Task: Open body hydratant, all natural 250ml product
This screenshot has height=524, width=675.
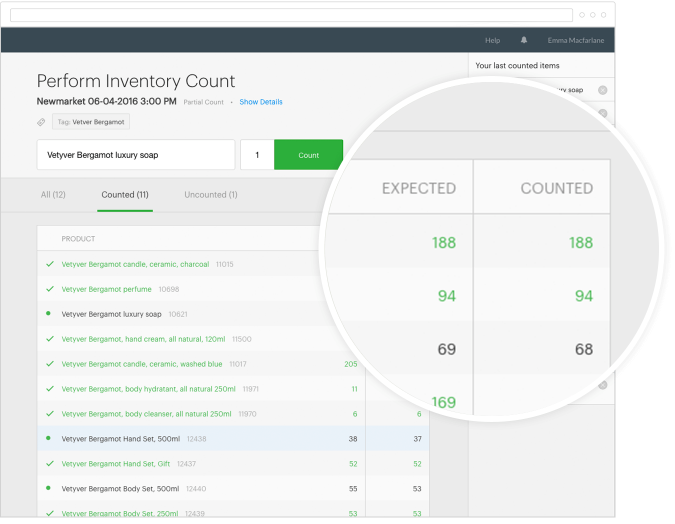Action: [148, 389]
